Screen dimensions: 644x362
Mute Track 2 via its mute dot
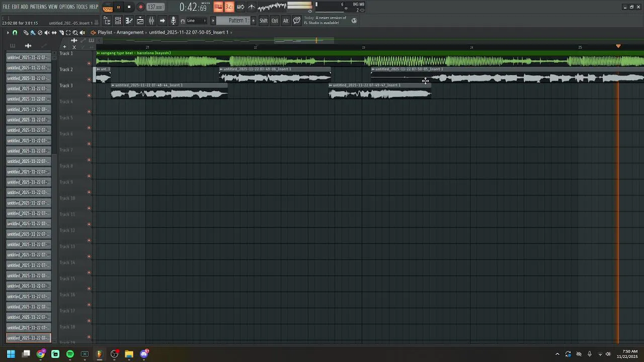pyautogui.click(x=89, y=79)
